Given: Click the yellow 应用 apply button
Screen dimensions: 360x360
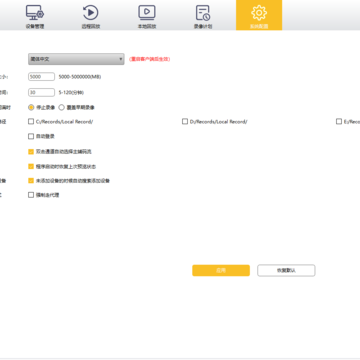Looking at the screenshot, I should [221, 270].
